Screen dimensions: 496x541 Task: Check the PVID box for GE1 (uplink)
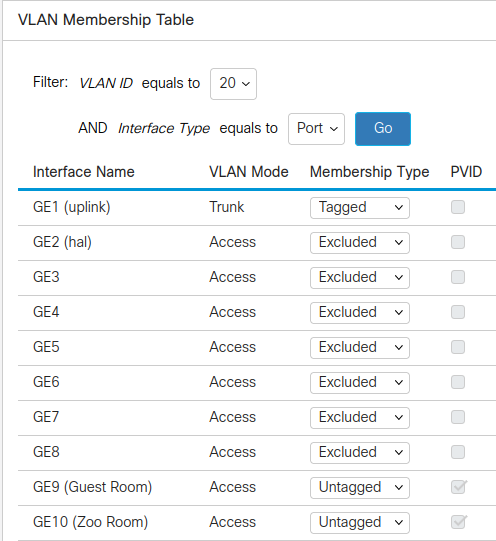click(458, 207)
